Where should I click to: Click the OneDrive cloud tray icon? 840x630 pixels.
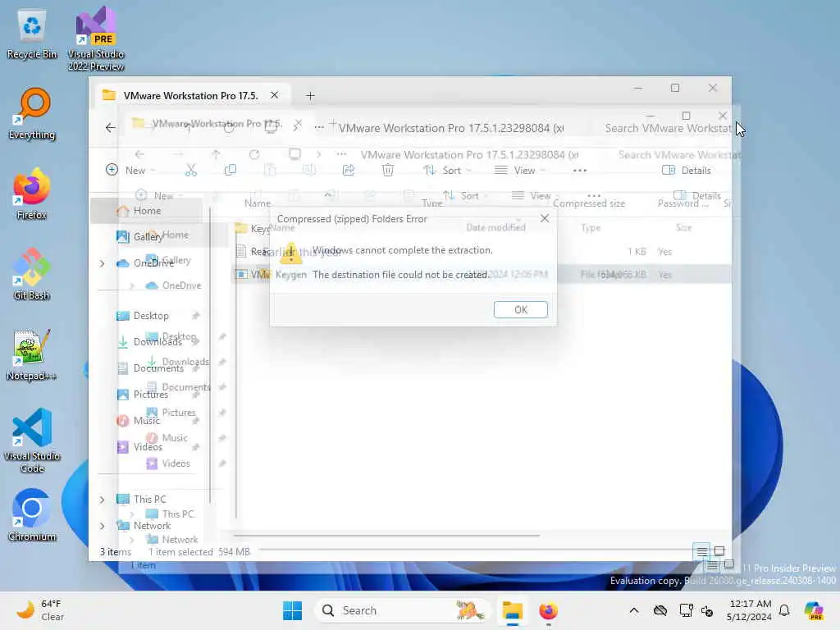coord(660,610)
